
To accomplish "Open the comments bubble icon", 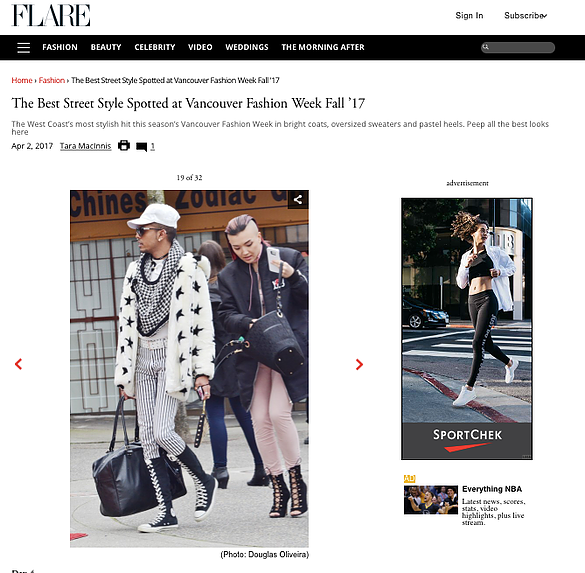I will [x=141, y=147].
